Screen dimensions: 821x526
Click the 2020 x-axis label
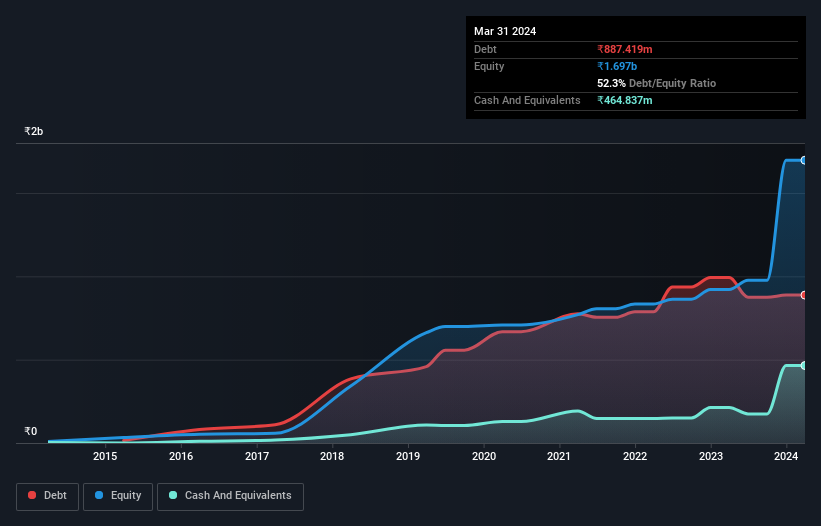point(484,456)
